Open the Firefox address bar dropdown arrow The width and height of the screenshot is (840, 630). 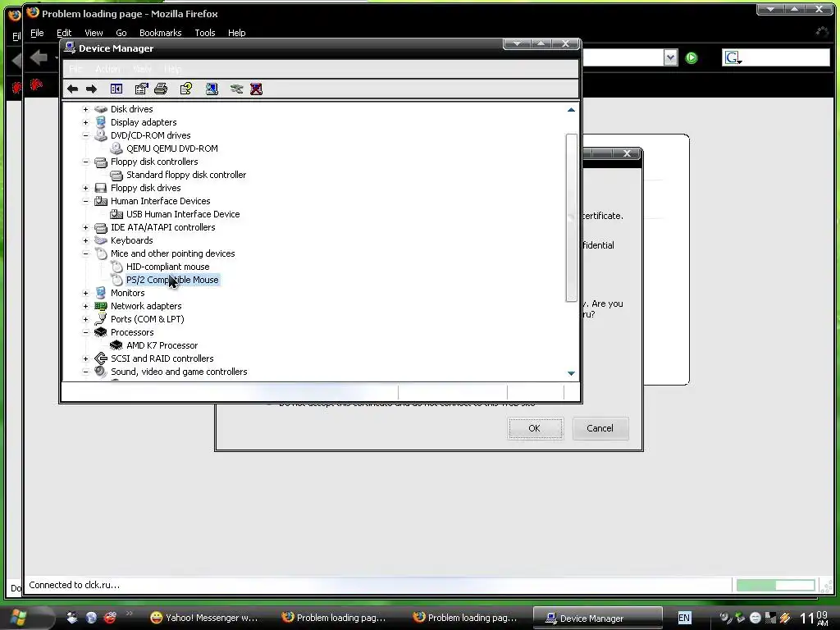[x=670, y=57]
